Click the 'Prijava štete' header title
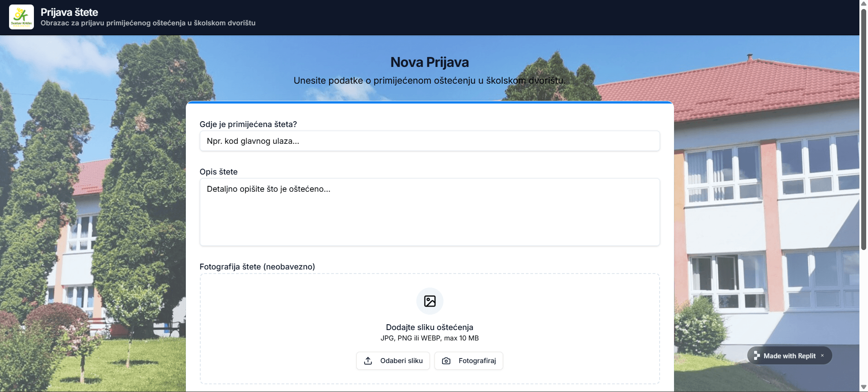The image size is (868, 392). coord(69,12)
